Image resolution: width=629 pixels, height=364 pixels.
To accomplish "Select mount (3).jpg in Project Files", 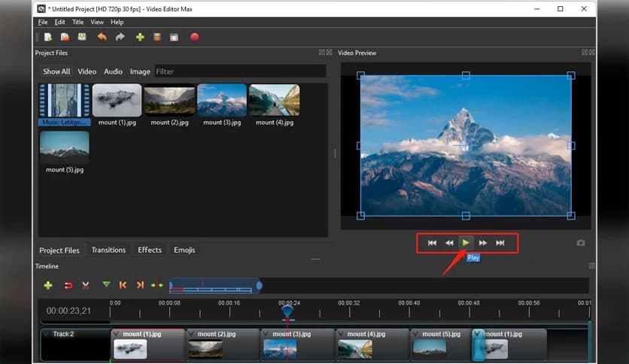I will point(222,105).
